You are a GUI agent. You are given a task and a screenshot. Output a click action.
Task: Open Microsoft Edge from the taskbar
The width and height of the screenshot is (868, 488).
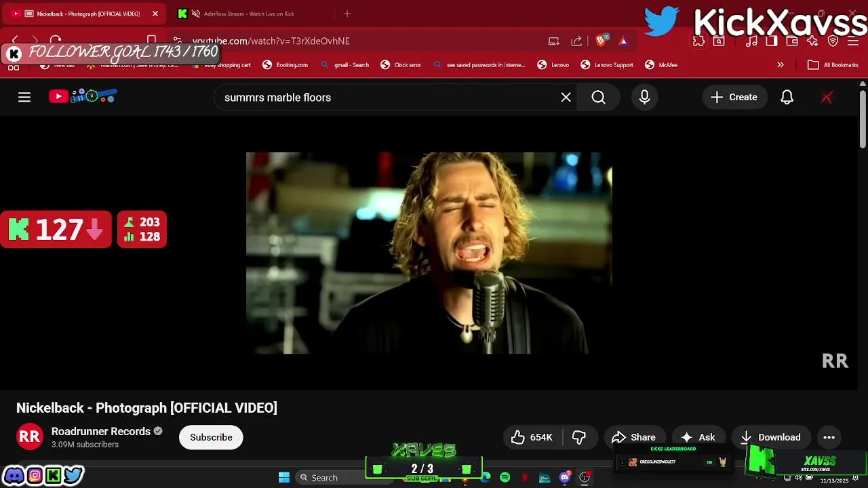point(486,478)
